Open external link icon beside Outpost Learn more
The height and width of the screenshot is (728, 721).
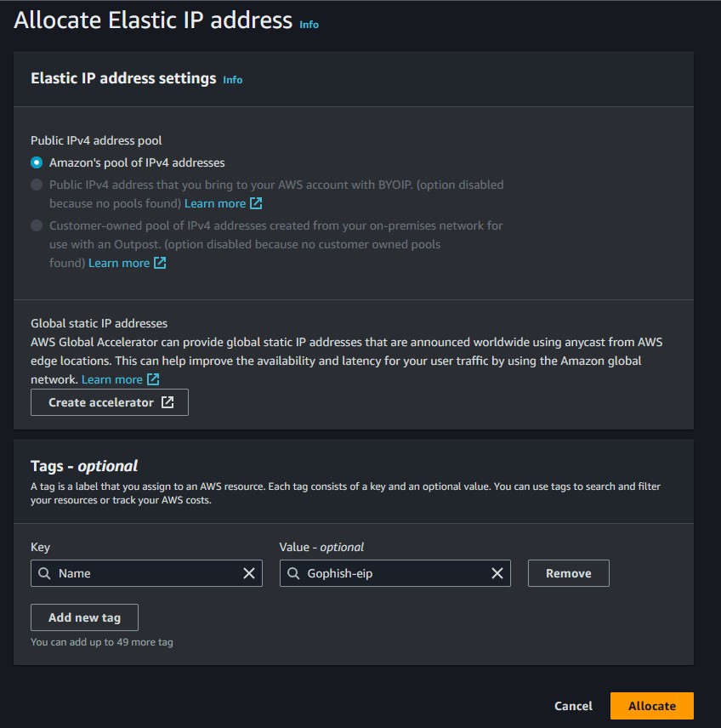click(x=160, y=263)
